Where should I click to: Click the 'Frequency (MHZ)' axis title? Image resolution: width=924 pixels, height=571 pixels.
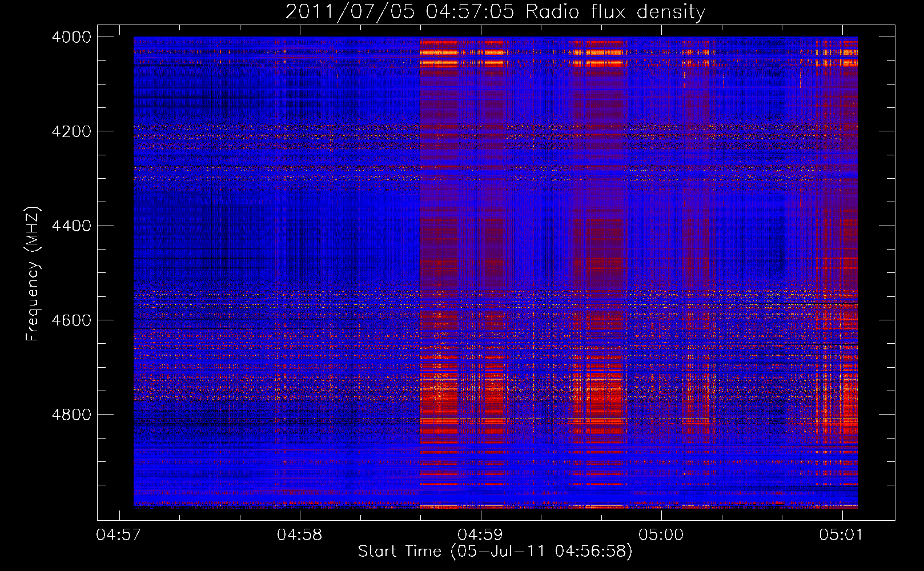[x=33, y=274]
